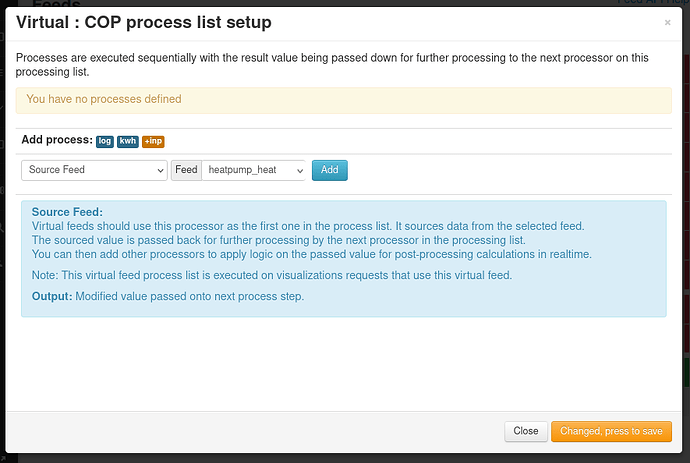This screenshot has width=690, height=463.
Task: Open the Source Feed processor dropdown
Action: pos(94,170)
